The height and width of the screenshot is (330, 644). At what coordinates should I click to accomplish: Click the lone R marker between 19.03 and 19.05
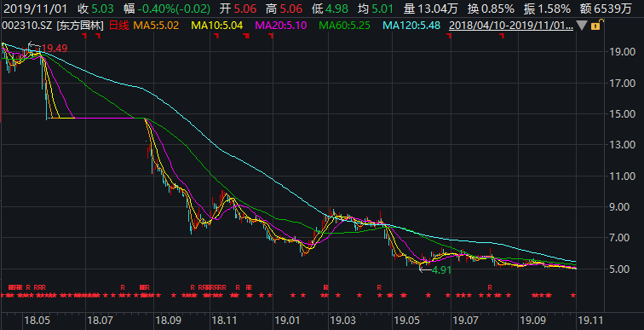tap(380, 287)
